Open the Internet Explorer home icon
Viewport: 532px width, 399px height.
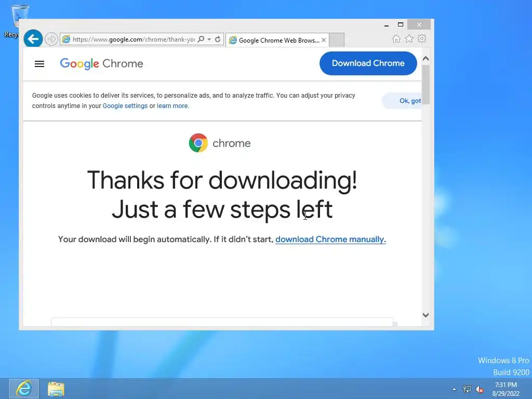point(396,38)
